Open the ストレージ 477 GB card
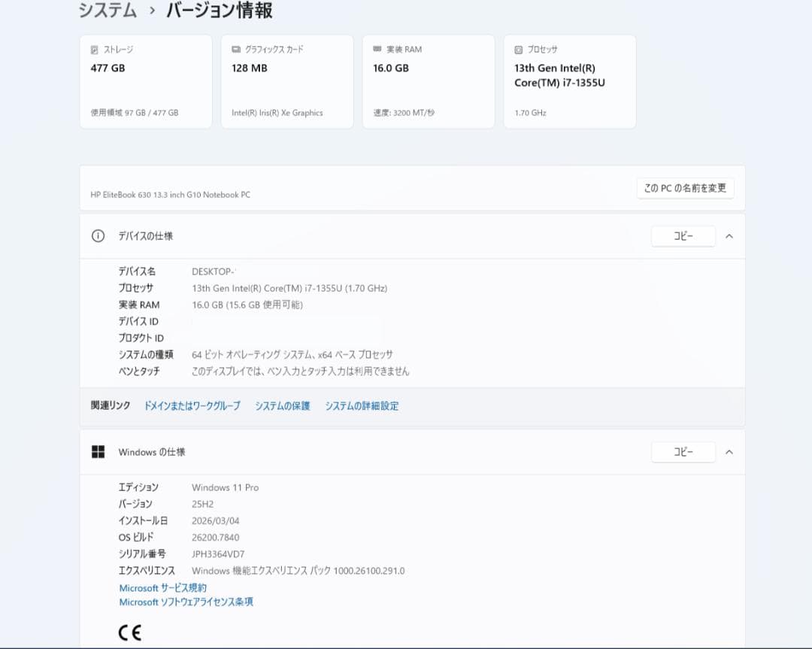Image resolution: width=812 pixels, height=649 pixels. [x=146, y=81]
